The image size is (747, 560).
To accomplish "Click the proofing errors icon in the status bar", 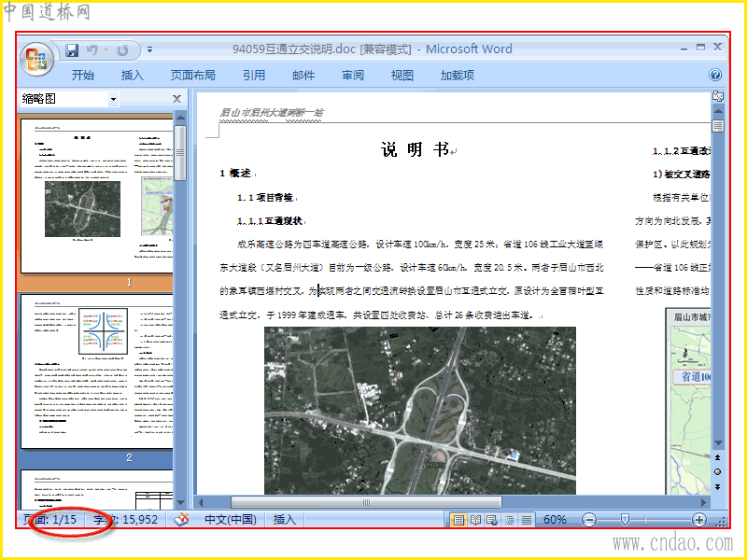I will (181, 519).
